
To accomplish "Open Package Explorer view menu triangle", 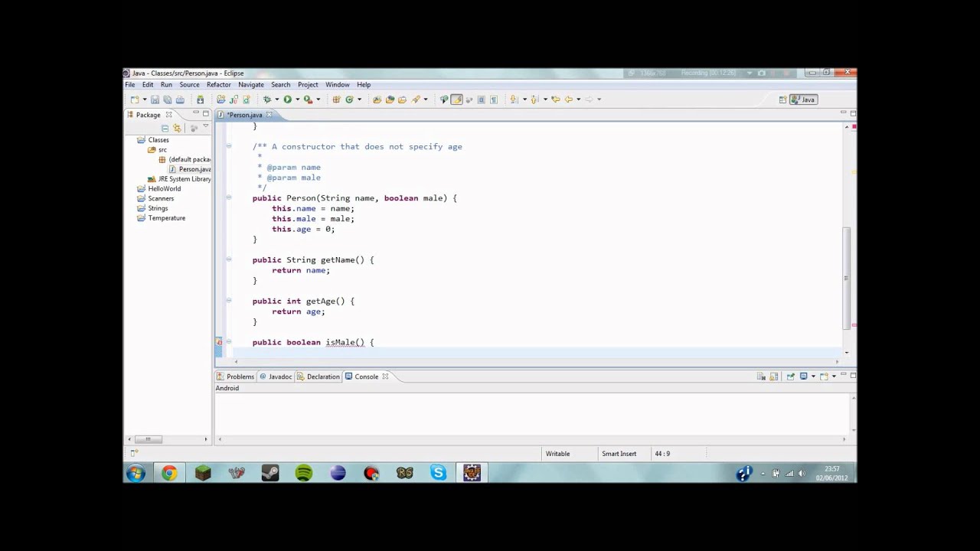I will click(x=205, y=126).
